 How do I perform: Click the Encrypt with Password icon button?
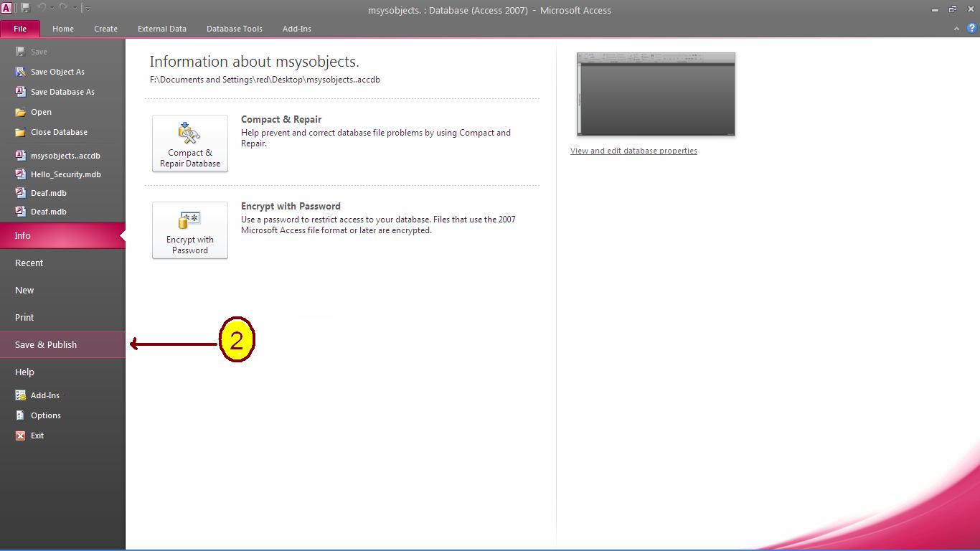point(190,230)
